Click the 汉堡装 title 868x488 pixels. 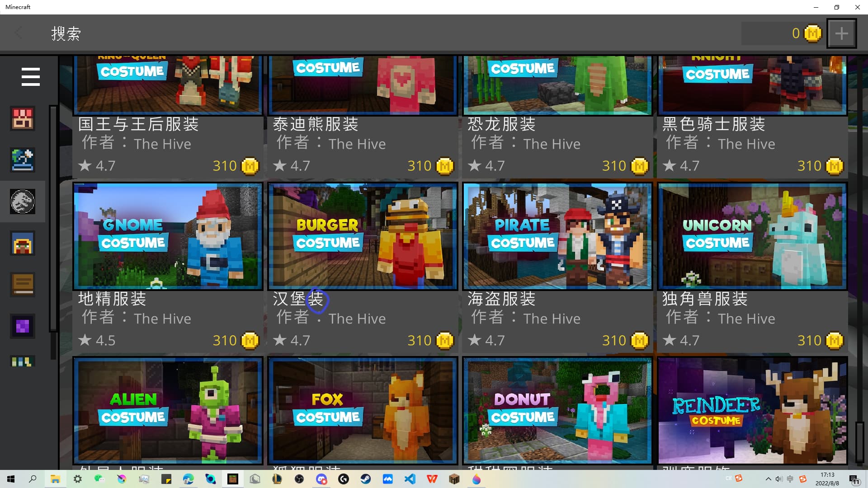[298, 299]
